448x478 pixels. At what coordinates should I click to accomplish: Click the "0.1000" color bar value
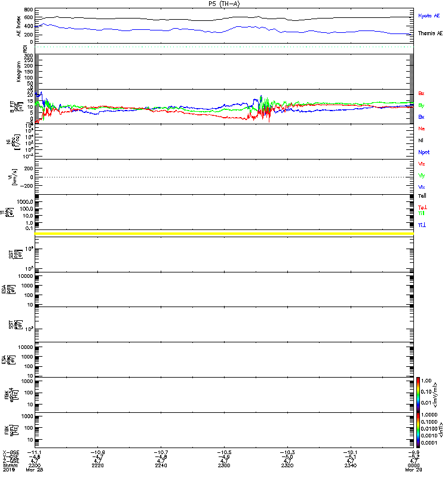coord(429,422)
